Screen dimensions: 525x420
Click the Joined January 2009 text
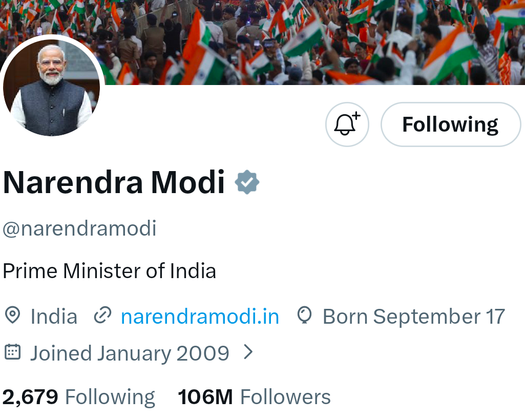130,353
